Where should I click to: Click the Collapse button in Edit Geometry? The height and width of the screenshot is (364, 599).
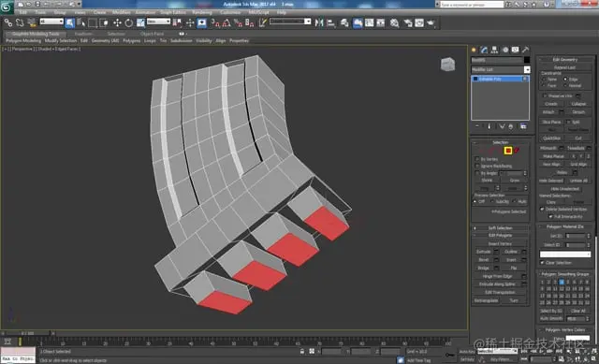(x=578, y=104)
